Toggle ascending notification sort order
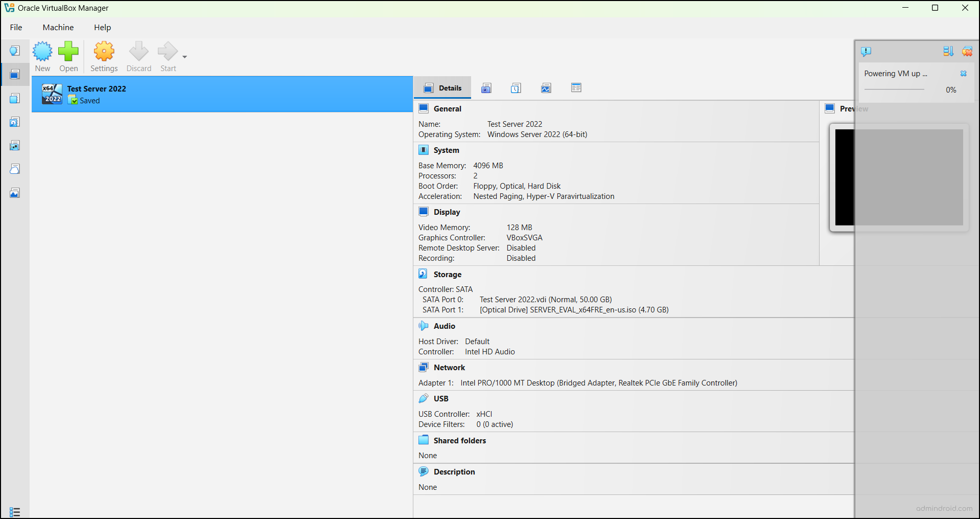This screenshot has height=519, width=980. 948,51
